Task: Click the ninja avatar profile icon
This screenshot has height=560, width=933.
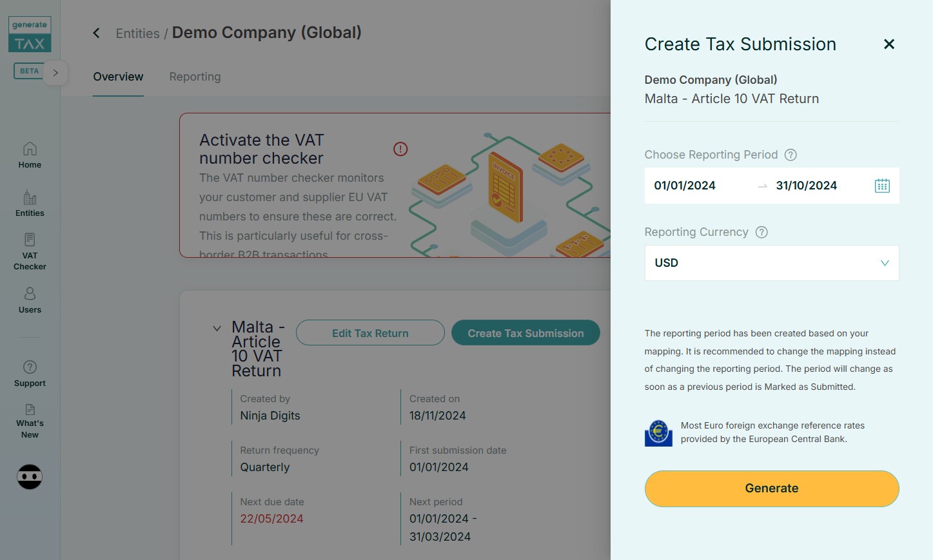Action: pyautogui.click(x=30, y=477)
